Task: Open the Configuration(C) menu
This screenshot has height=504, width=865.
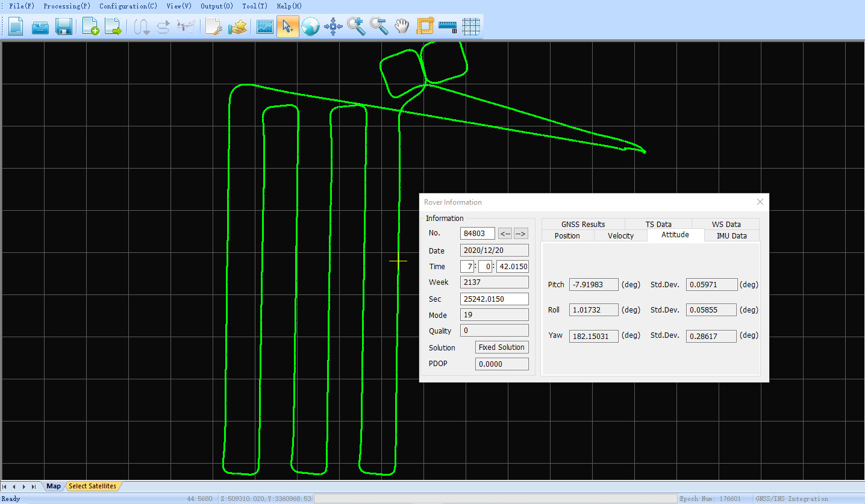Action: point(128,6)
